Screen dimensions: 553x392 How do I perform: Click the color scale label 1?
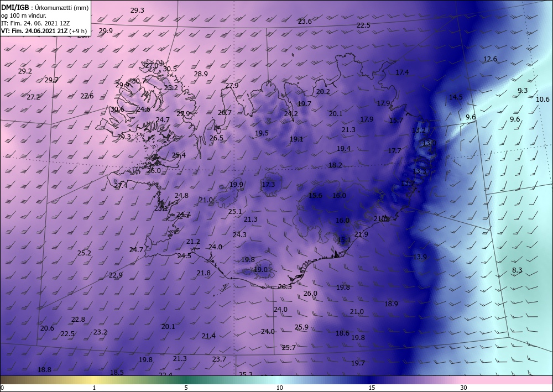pos(94,388)
